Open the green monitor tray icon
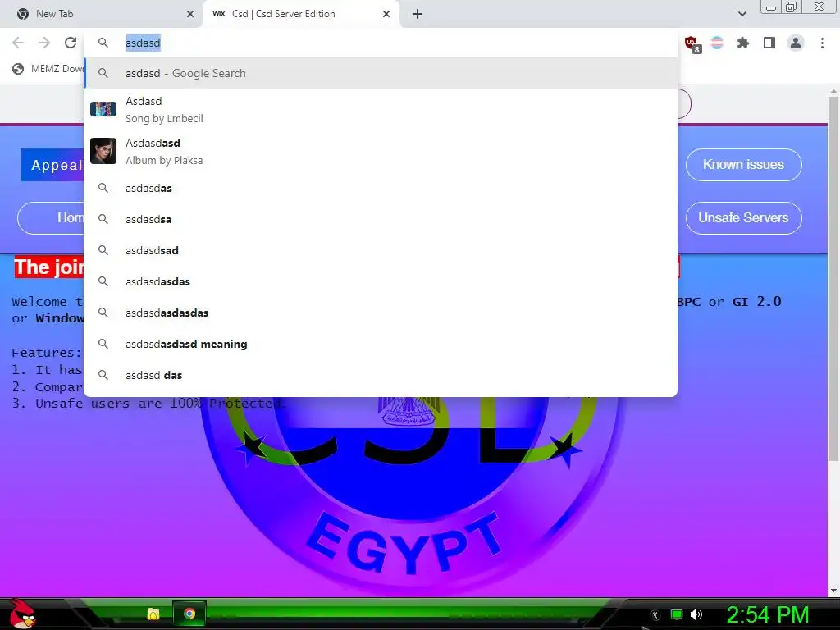 [x=677, y=614]
